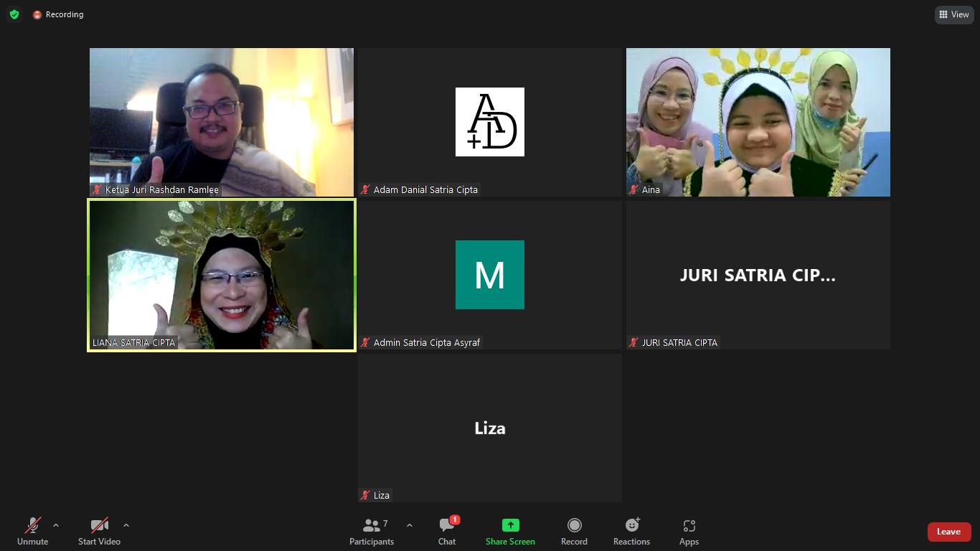Select Ketua Juri Rashdan Ramlee video tile
980x551 pixels.
[x=222, y=122]
